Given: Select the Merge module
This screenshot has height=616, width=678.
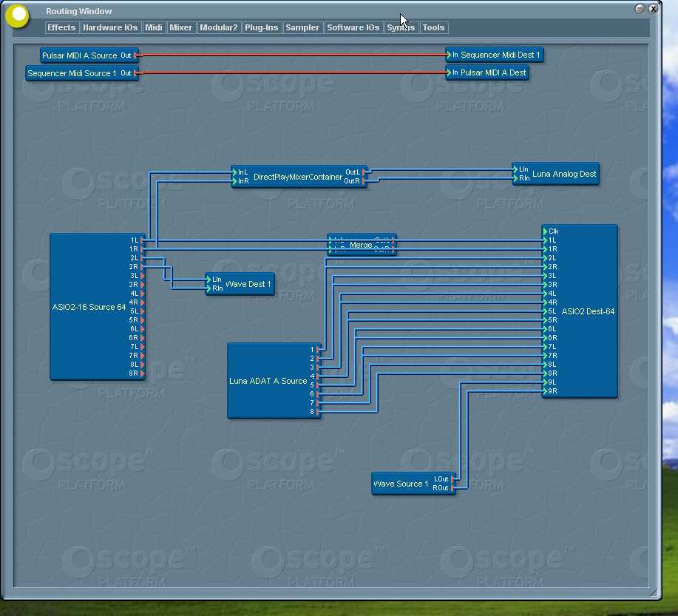Looking at the screenshot, I should (x=362, y=245).
